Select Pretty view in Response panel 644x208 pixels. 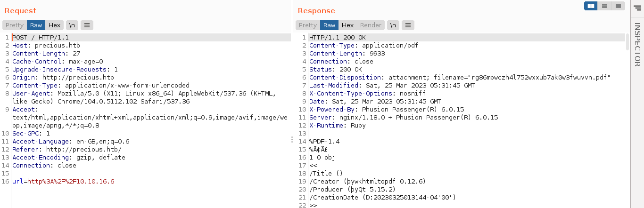click(308, 25)
